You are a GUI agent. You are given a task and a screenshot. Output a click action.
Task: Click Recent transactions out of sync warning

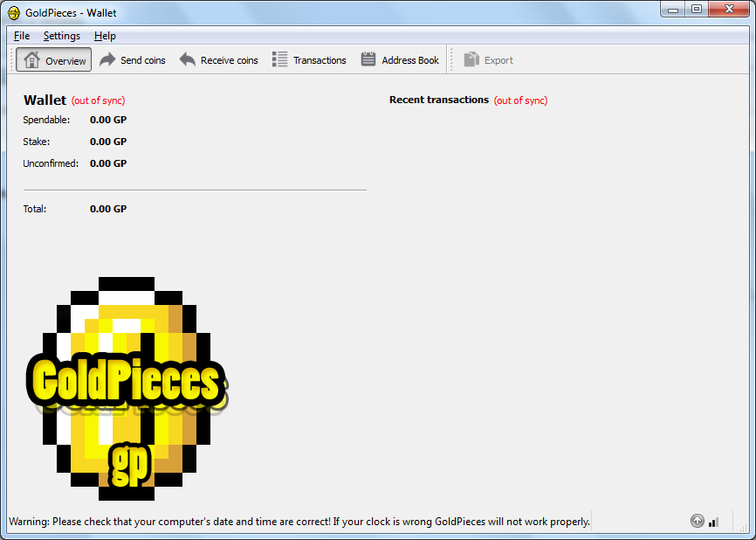pos(520,100)
